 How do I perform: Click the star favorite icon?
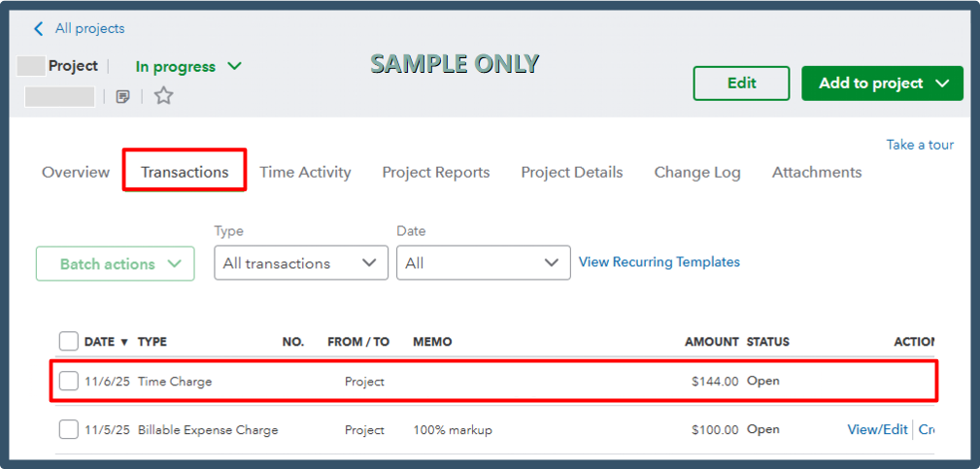click(x=163, y=96)
